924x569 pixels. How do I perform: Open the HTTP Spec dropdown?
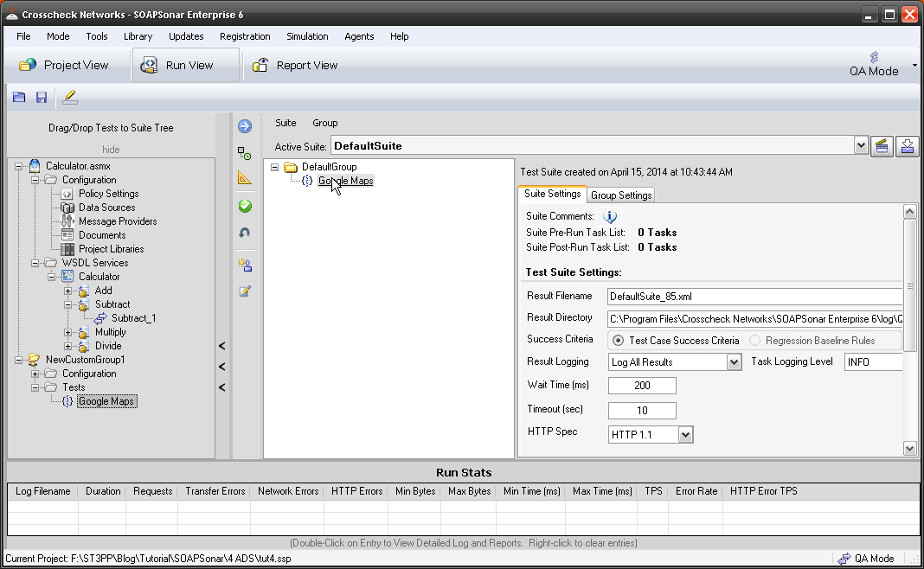tap(684, 435)
